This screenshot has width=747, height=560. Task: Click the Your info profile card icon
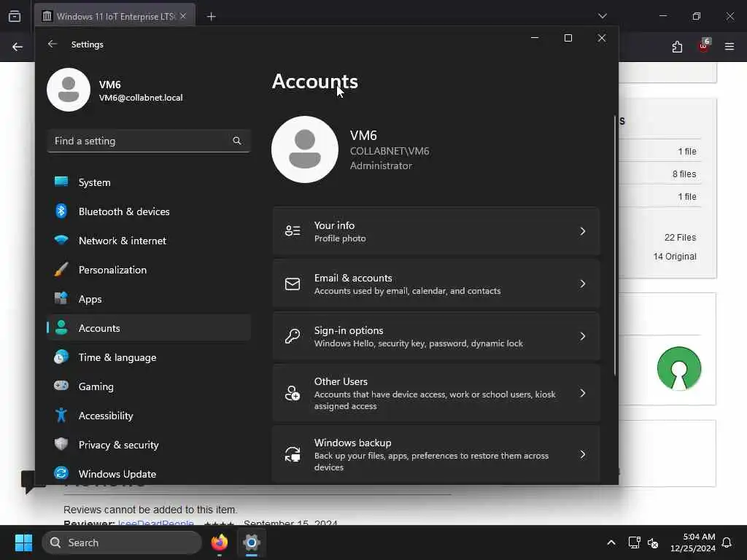coord(293,231)
